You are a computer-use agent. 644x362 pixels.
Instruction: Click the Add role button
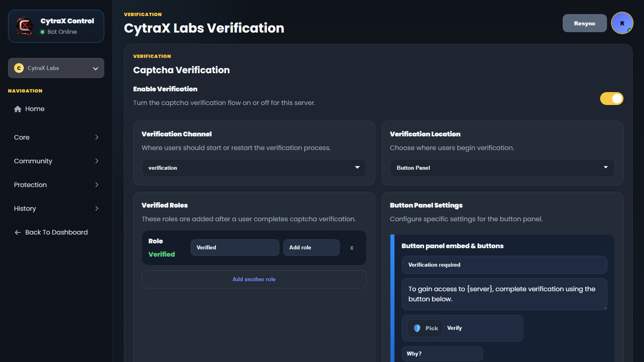click(311, 248)
